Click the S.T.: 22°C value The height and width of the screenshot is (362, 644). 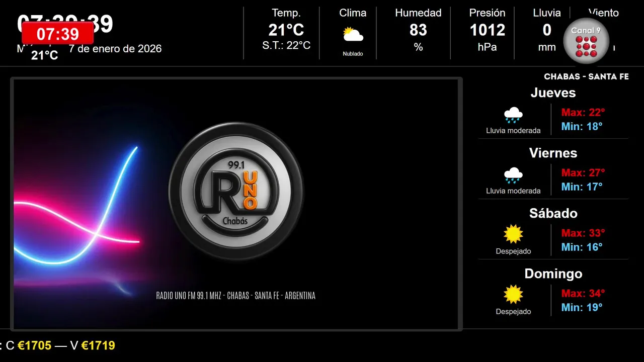click(x=286, y=46)
